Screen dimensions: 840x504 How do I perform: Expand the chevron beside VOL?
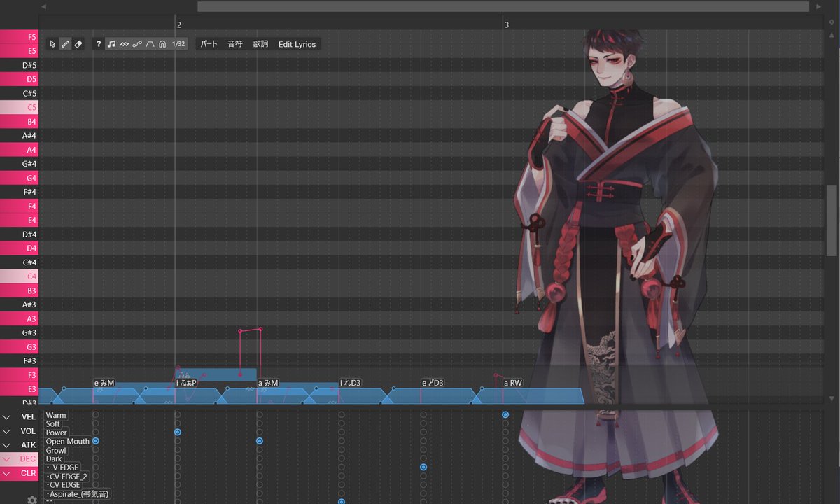6,431
